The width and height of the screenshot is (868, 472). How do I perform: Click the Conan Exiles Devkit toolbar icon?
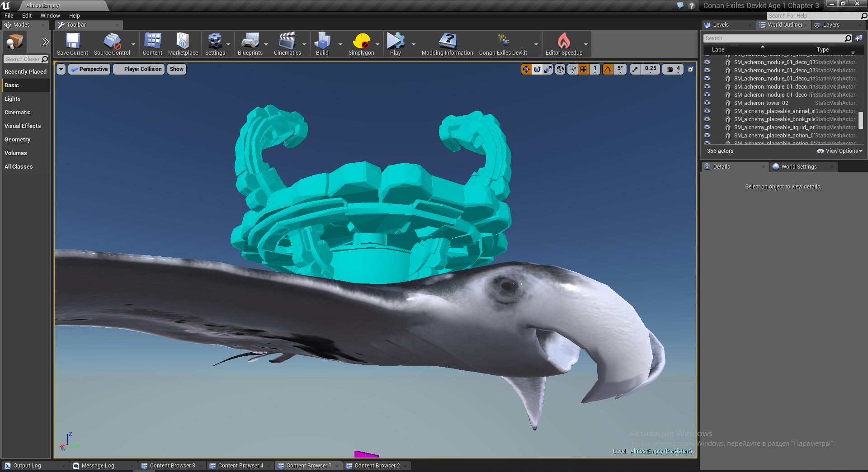[503, 43]
